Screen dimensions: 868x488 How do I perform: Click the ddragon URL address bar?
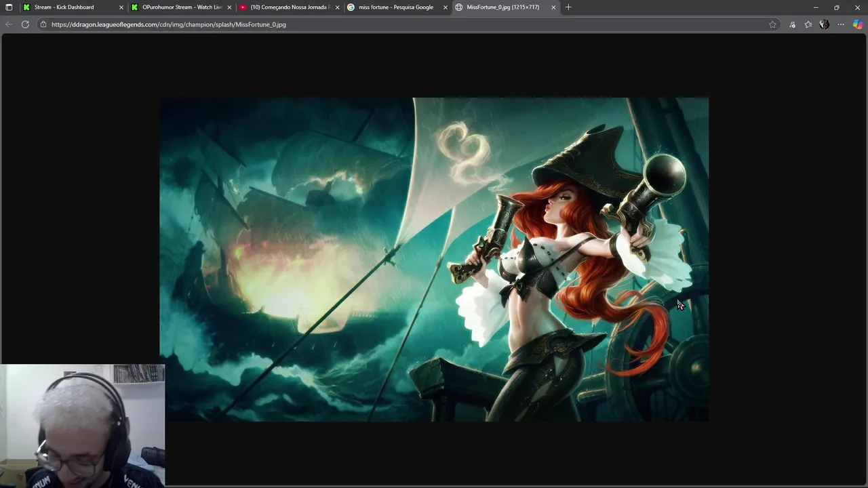point(407,24)
